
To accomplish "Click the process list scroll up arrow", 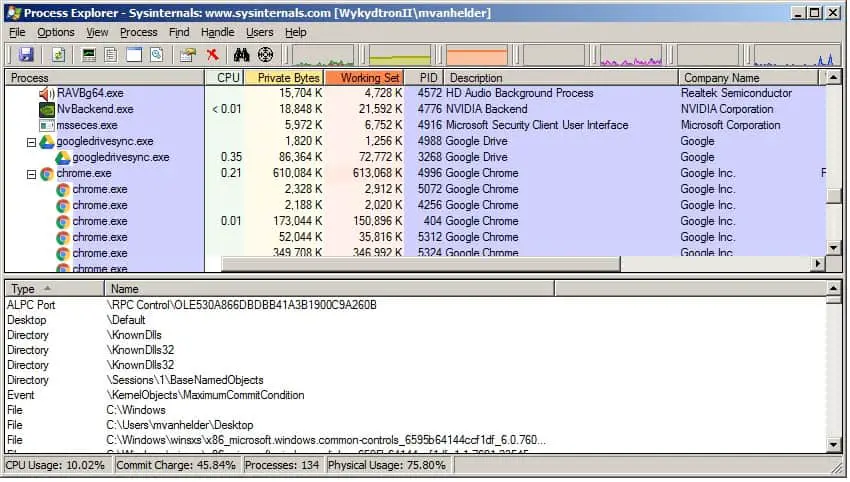I will point(833,78).
